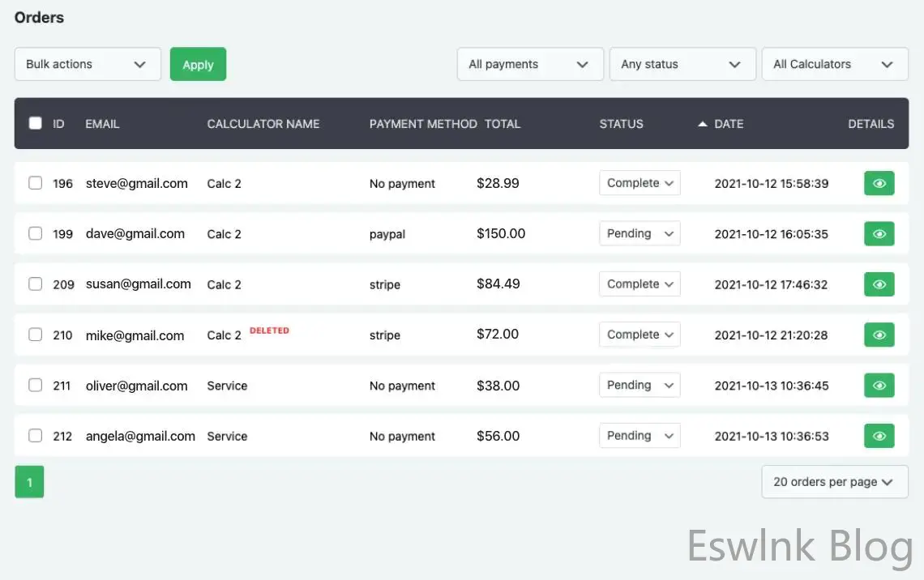Click the sort arrow beside Date header
924x580 pixels.
tap(702, 124)
